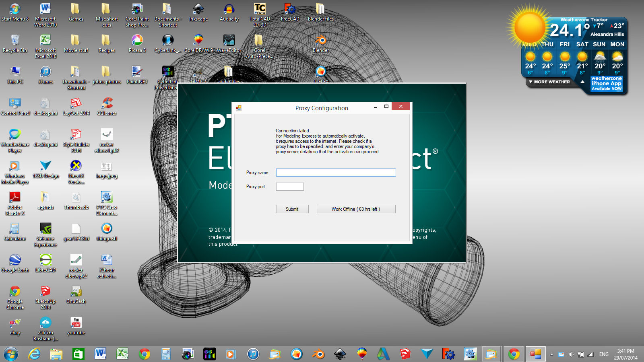644x362 pixels.
Task: Open File Explorer from the taskbar
Action: click(56, 354)
